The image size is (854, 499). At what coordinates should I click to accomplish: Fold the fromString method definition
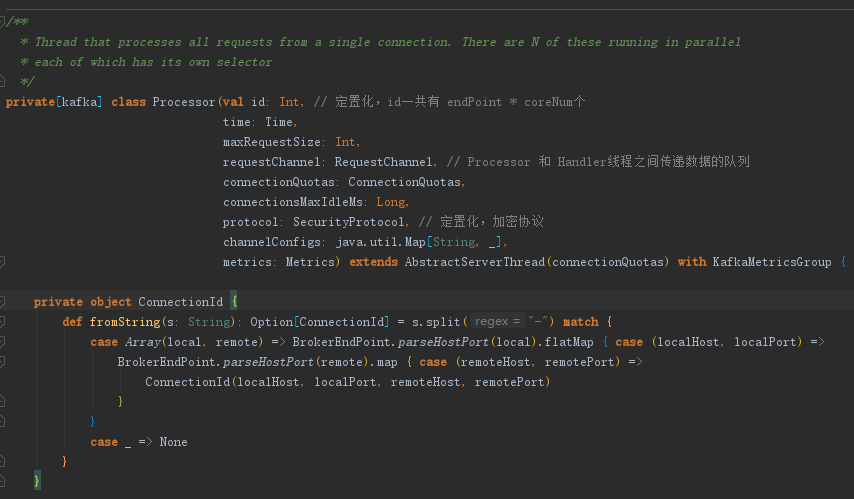coord(3,322)
